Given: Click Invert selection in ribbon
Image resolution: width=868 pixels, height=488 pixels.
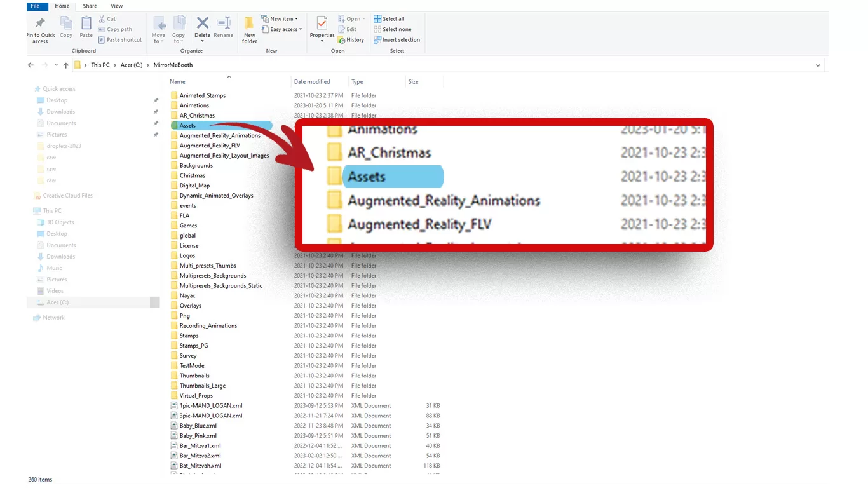Looking at the screenshot, I should 397,39.
